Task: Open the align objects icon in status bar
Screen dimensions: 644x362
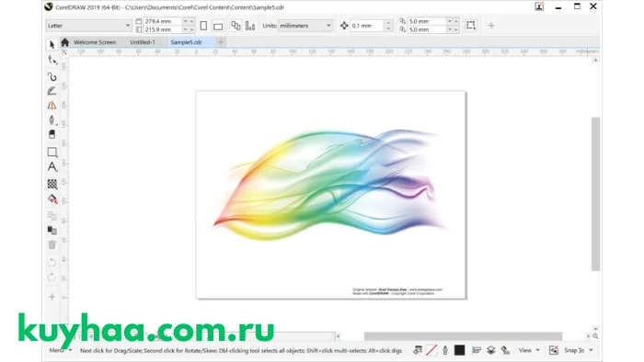Action: [x=477, y=350]
